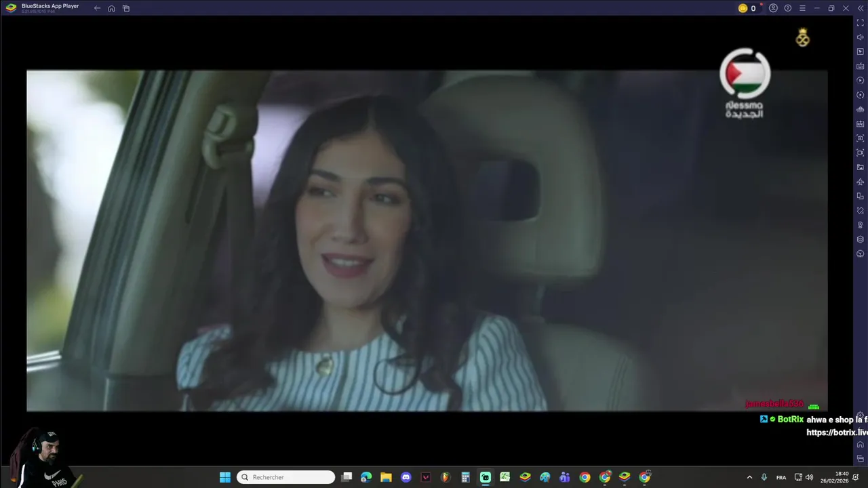Open BlueStacks settings gear in side toolbar

coord(860,415)
